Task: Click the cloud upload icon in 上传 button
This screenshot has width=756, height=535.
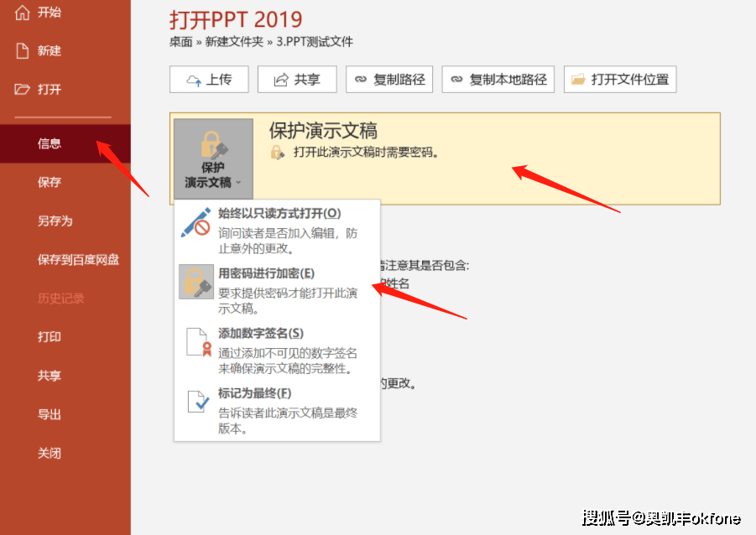Action: 194,80
